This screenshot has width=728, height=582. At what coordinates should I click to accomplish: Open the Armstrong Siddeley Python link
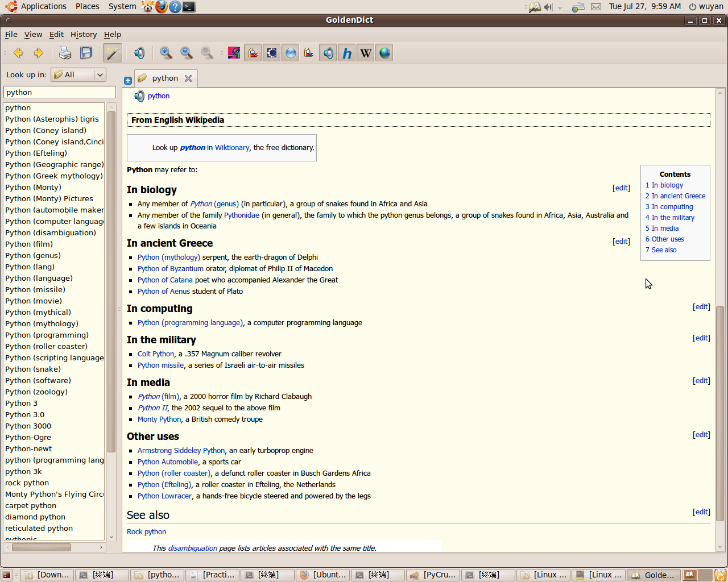(x=181, y=450)
